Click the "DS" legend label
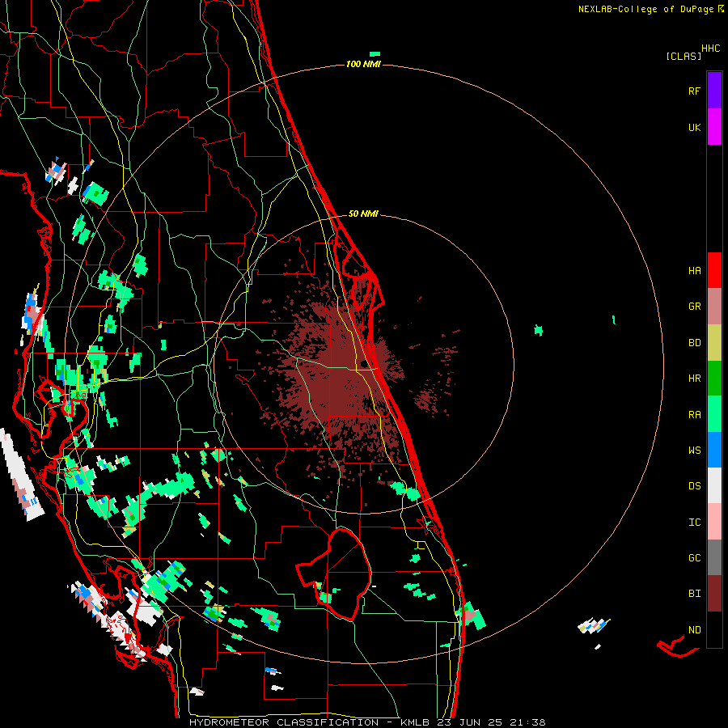728x728 pixels. click(x=694, y=485)
